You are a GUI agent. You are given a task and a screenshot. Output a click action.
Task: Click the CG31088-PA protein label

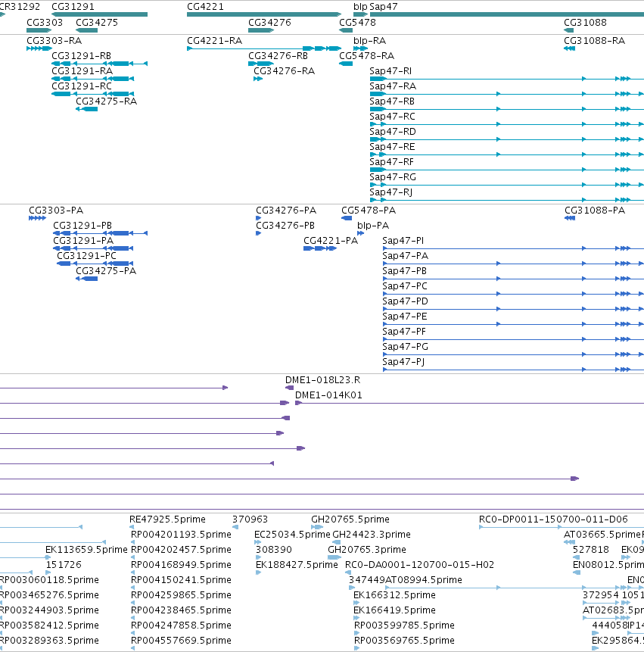pos(595,211)
